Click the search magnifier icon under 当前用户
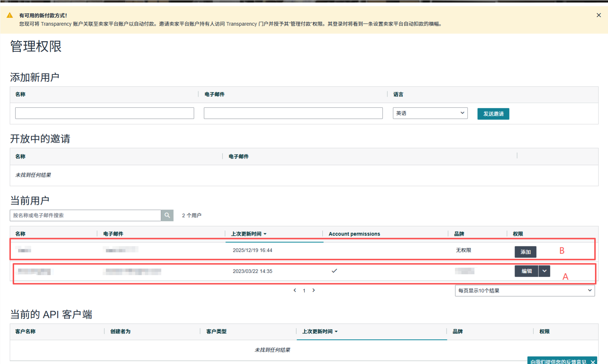608x364 pixels. [167, 215]
